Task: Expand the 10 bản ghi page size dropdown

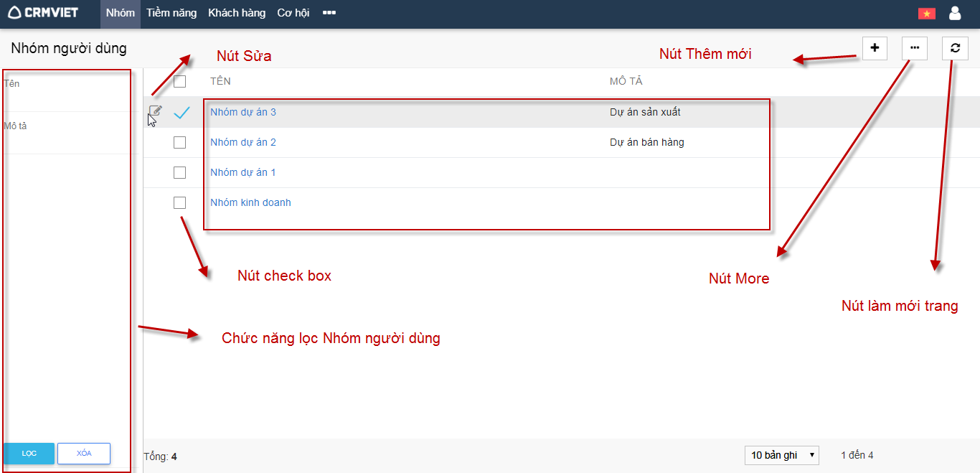Action: point(781,455)
